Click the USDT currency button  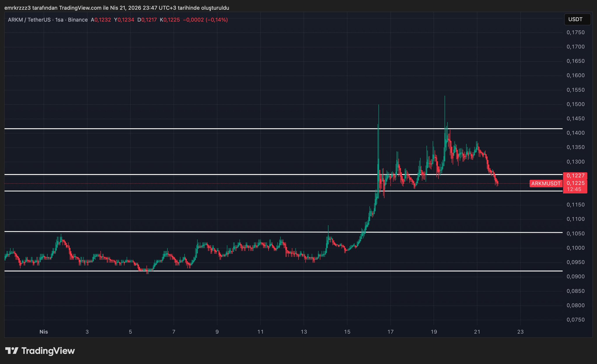577,20
